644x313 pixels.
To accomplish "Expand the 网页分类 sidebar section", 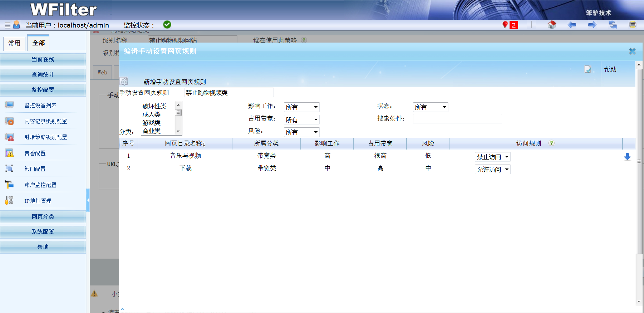I will click(43, 216).
